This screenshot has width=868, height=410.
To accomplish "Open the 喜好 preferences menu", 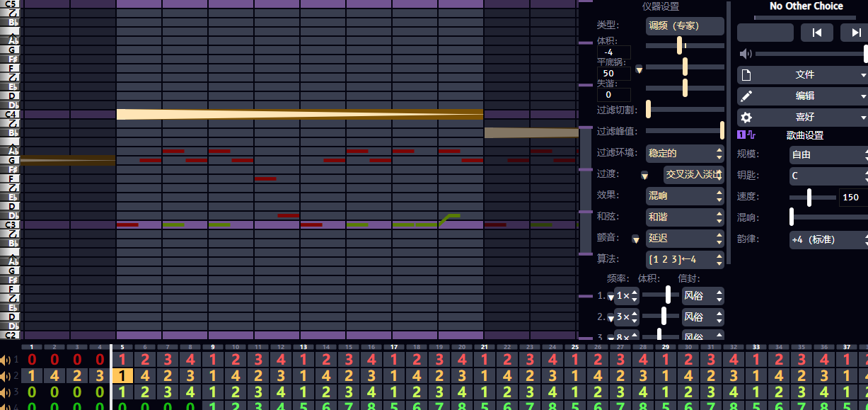I will click(x=802, y=118).
